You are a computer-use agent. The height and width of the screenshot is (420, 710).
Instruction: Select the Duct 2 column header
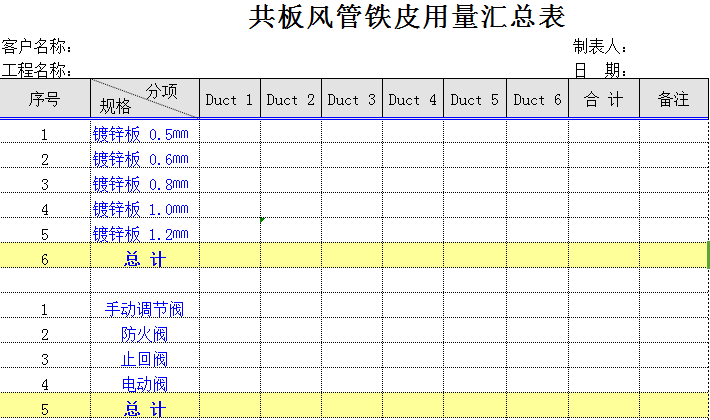pos(291,99)
